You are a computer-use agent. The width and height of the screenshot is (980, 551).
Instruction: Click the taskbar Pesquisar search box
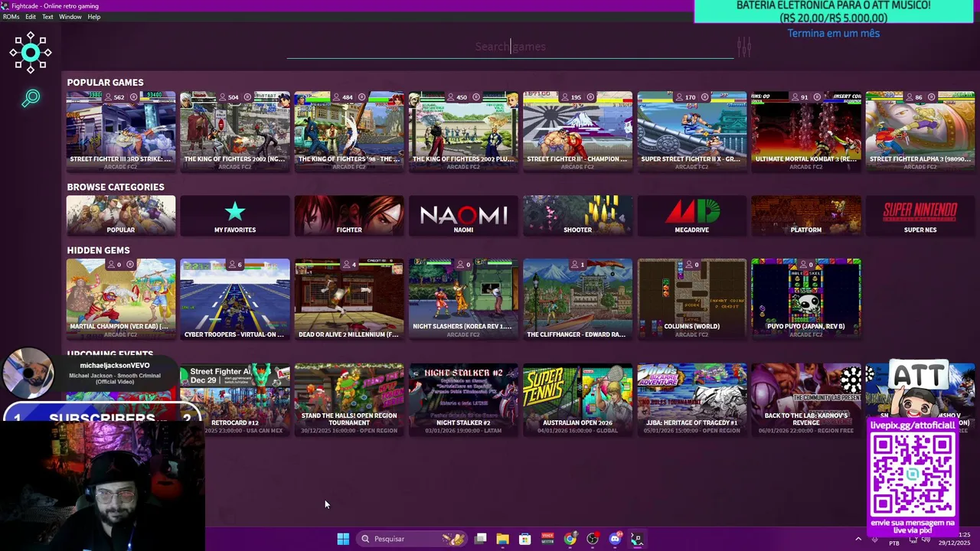[412, 539]
